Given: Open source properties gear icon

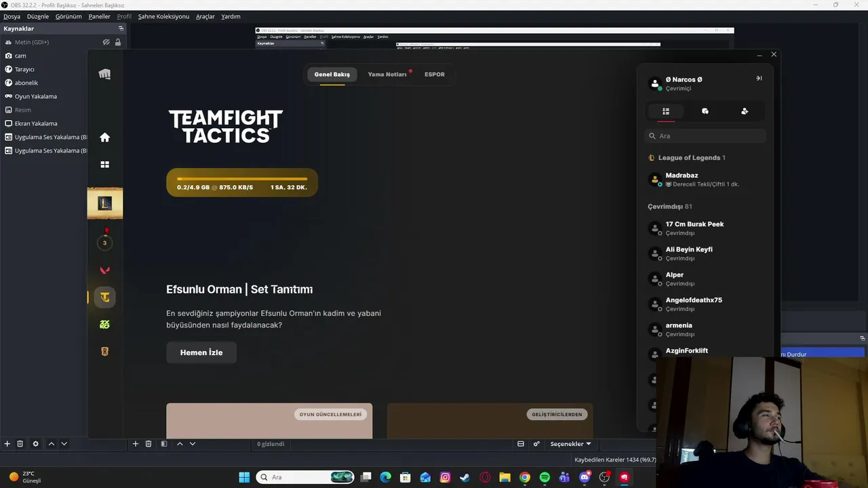Looking at the screenshot, I should click(x=36, y=444).
